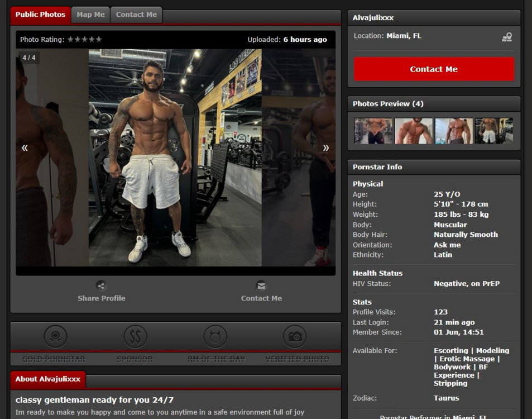Click the location map pin icon
The image size is (532, 419).
[507, 37]
